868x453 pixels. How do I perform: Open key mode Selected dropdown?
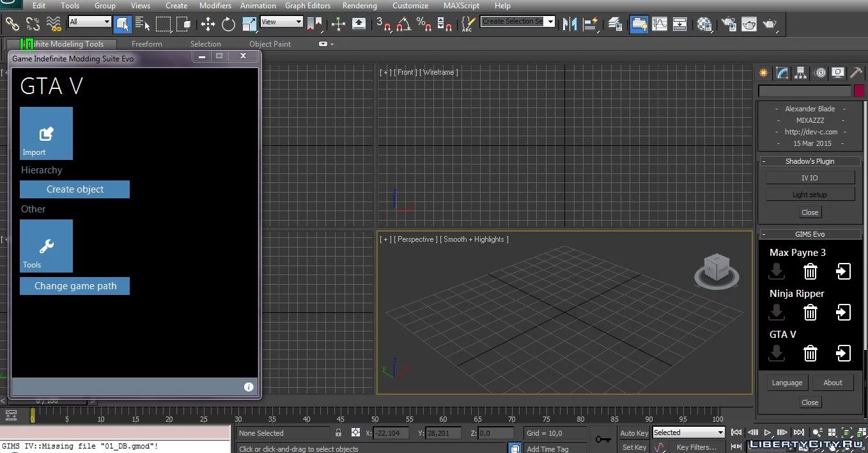point(688,433)
